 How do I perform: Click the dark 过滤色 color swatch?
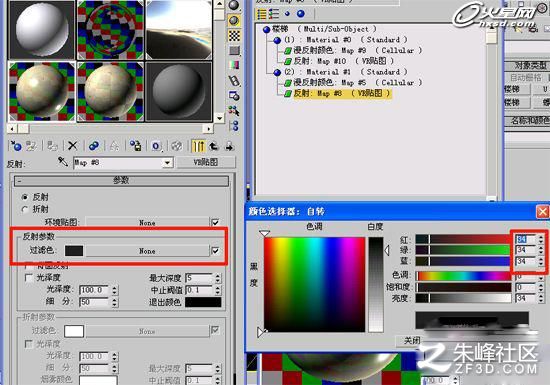pos(74,251)
